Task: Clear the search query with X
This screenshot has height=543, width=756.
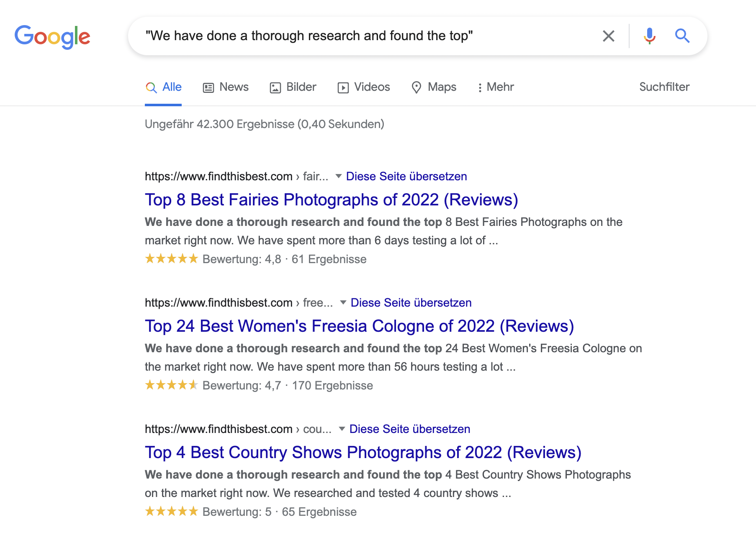Action: 608,36
